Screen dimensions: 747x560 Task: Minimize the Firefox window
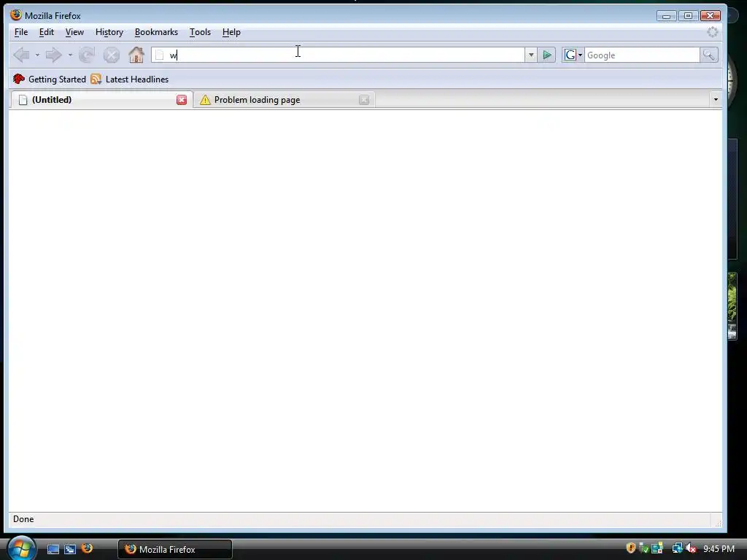tap(667, 16)
